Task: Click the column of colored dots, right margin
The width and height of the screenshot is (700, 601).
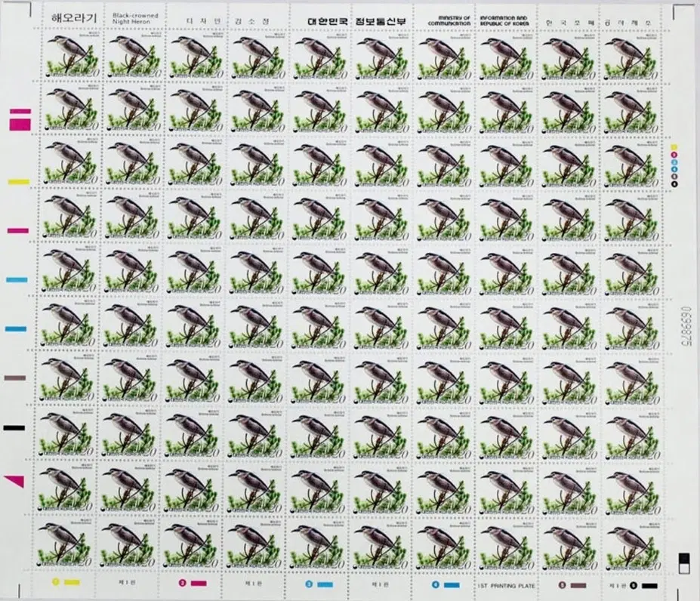Action: (x=674, y=165)
